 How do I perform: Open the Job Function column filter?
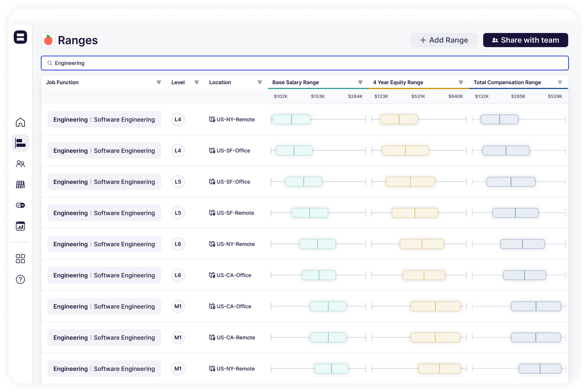(159, 82)
